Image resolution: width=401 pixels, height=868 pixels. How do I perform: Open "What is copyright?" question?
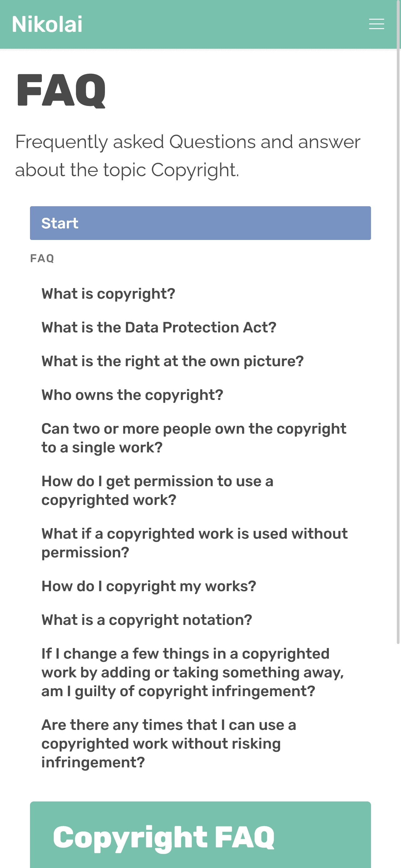108,293
